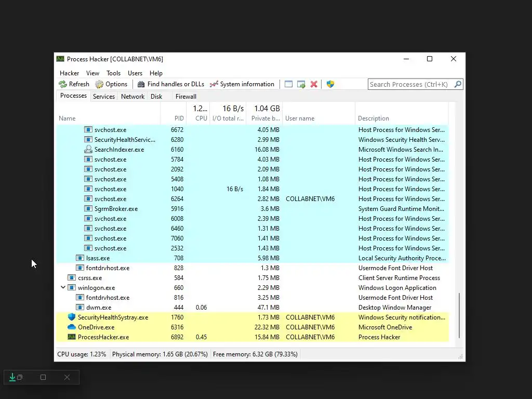Click the Refresh toolbar button
The width and height of the screenshot is (532, 399).
pos(74,84)
